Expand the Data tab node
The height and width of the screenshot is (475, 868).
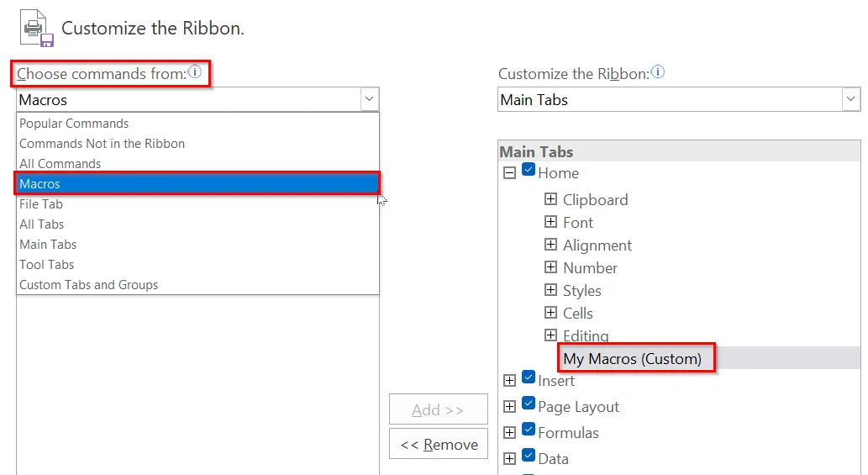[x=509, y=458]
